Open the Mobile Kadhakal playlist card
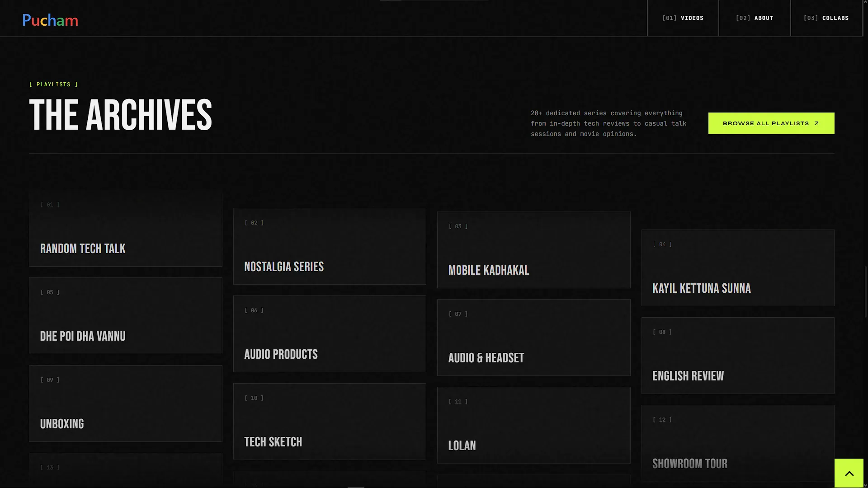The width and height of the screenshot is (868, 488). pyautogui.click(x=533, y=250)
